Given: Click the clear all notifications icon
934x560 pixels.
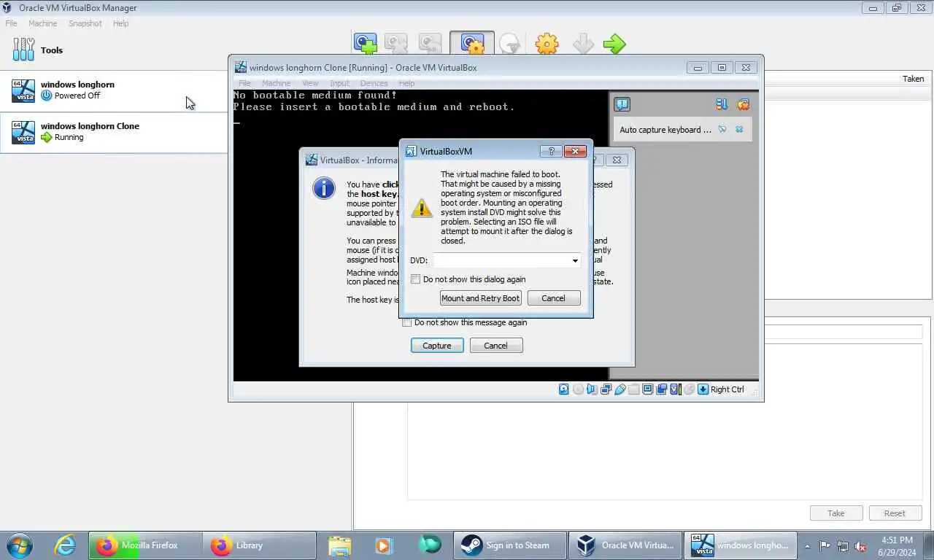Looking at the screenshot, I should 743,104.
